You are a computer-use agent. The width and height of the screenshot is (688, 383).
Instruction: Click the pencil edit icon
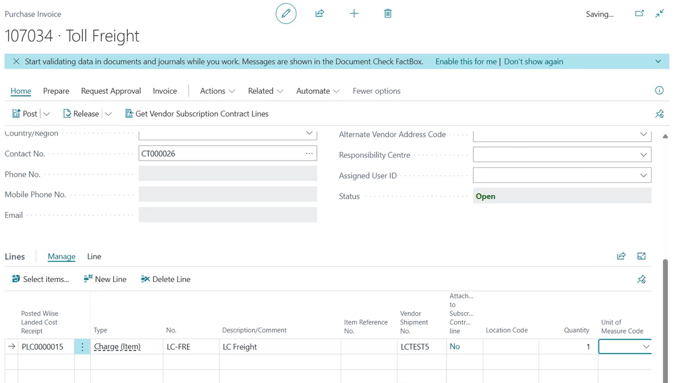point(286,14)
